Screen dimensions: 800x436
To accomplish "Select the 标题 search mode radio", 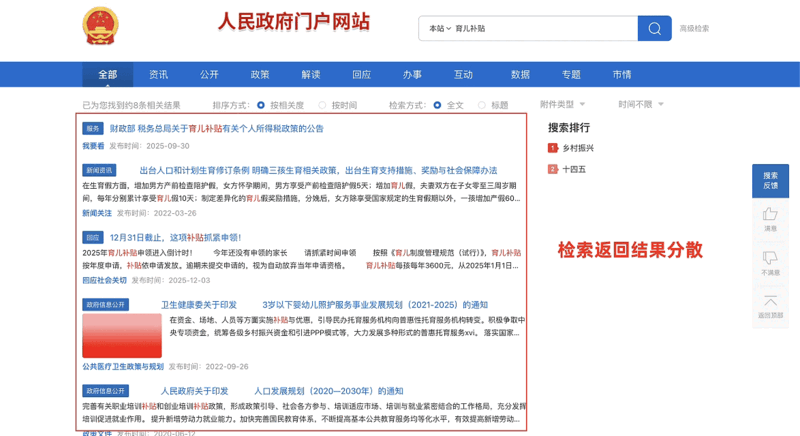I will pyautogui.click(x=482, y=105).
